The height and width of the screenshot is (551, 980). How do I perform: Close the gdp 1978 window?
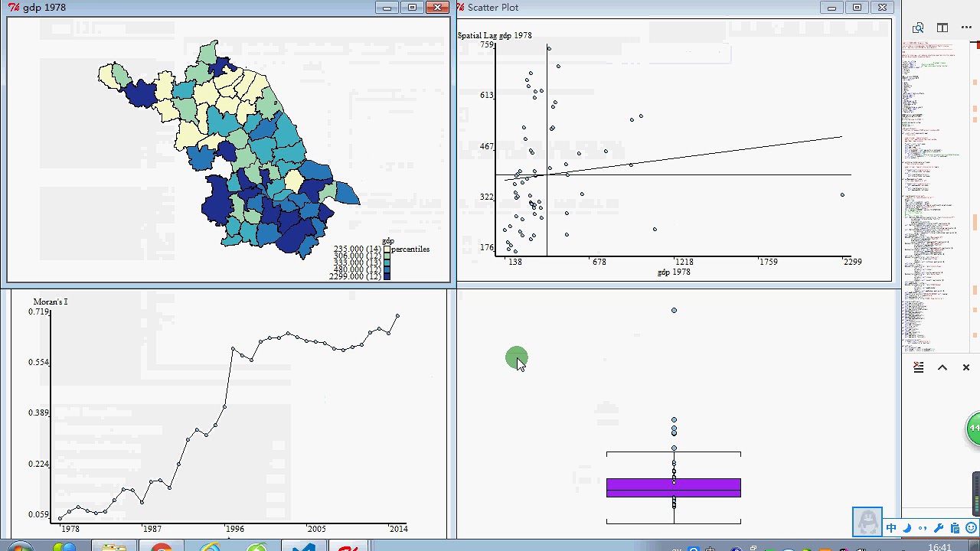pyautogui.click(x=438, y=8)
